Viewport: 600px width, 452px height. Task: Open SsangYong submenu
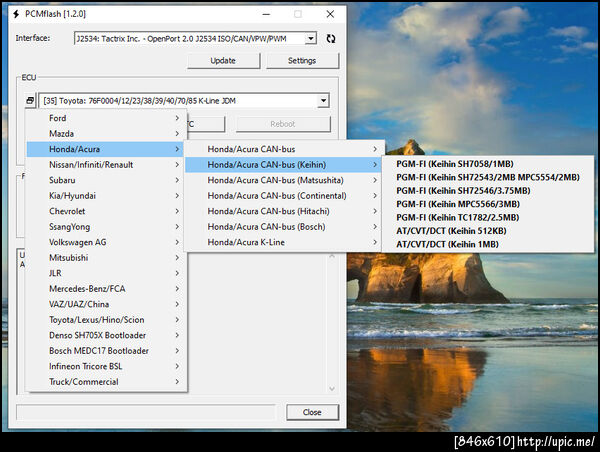tap(106, 227)
